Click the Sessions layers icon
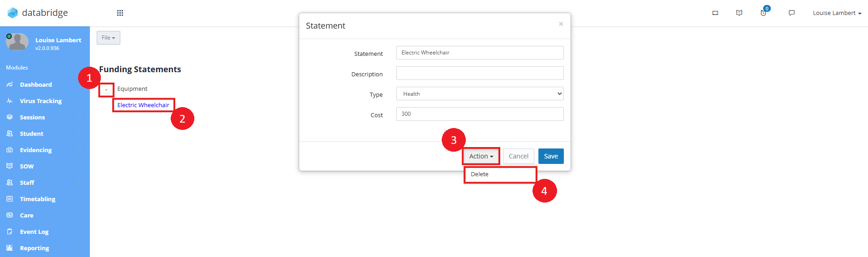The height and width of the screenshot is (257, 868). [10, 117]
